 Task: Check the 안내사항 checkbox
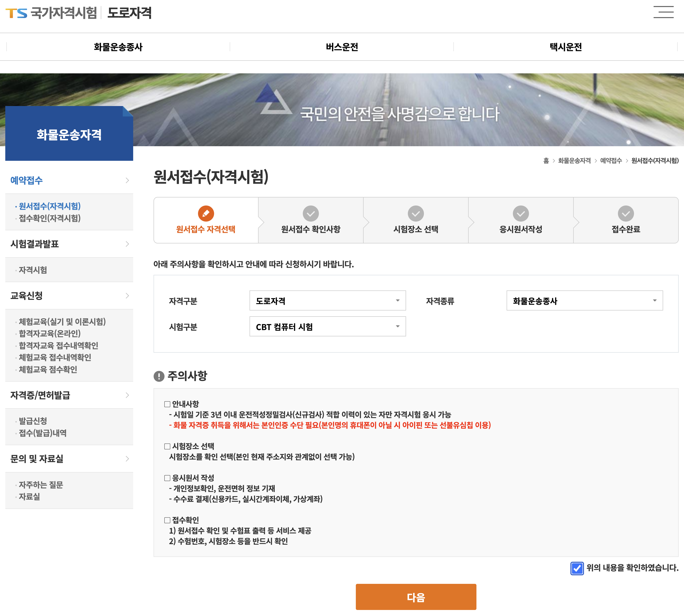[x=167, y=404]
